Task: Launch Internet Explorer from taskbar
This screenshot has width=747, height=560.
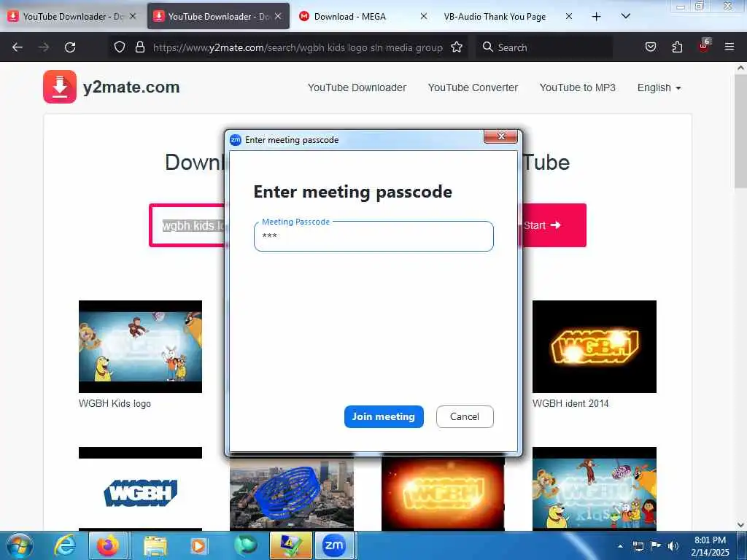Action: pos(65,545)
